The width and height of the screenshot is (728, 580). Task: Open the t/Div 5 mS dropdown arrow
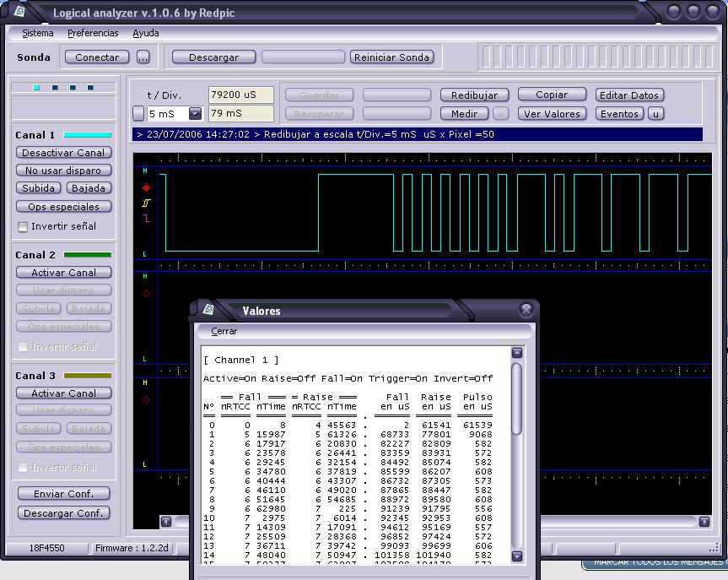point(196,113)
